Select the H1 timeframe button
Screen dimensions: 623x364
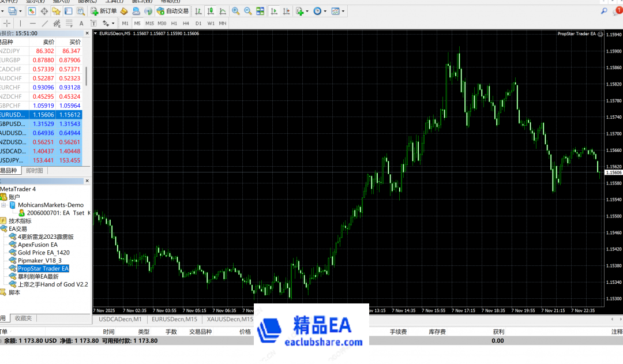pos(174,23)
